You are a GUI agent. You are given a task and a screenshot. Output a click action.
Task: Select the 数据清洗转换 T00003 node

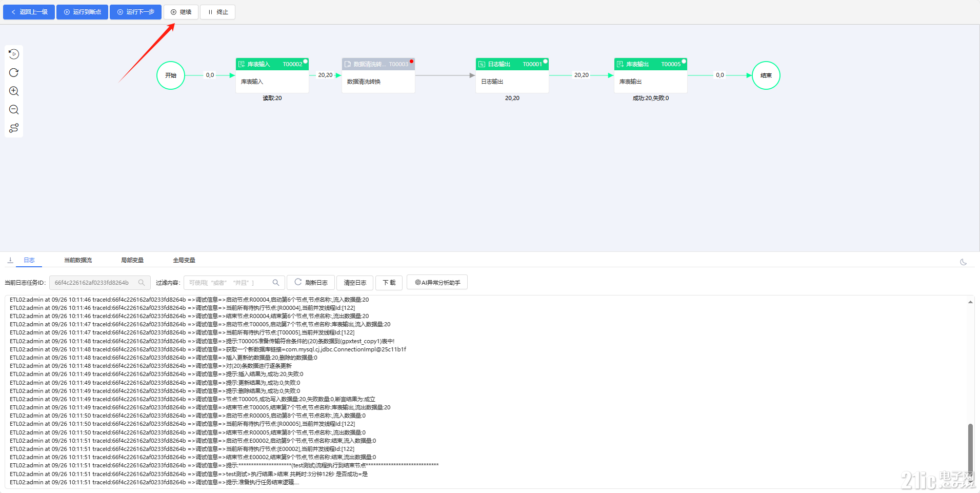point(378,75)
